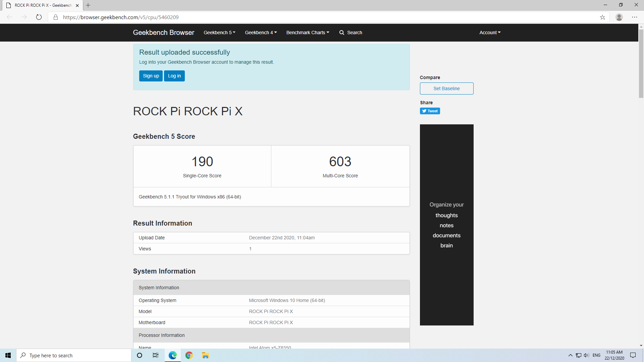Click the Set Baseline button
644x362 pixels.
pyautogui.click(x=446, y=88)
